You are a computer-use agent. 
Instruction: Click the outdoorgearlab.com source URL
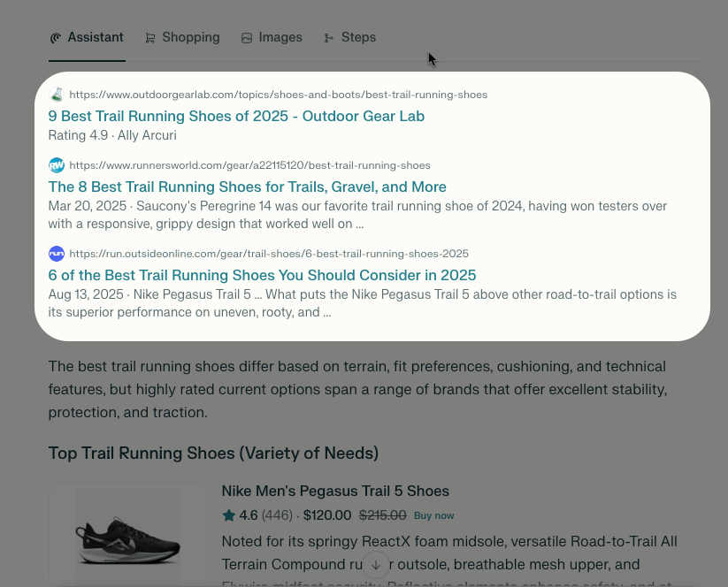point(278,95)
